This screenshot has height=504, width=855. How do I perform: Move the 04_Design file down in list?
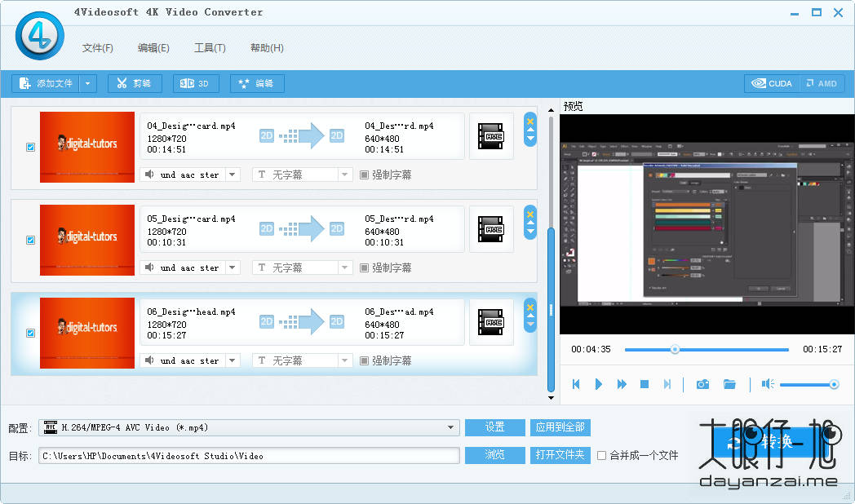click(x=530, y=139)
